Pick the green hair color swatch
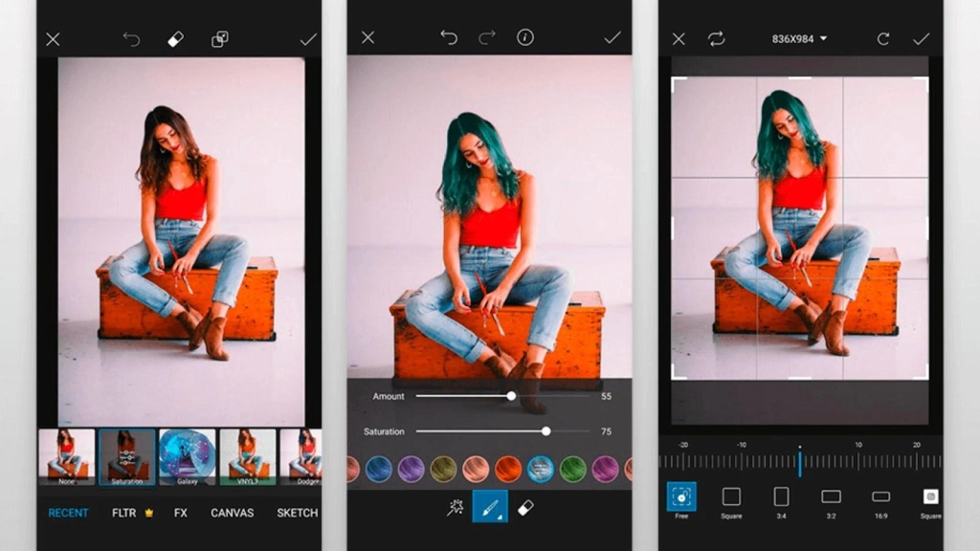980x551 pixels. point(572,469)
